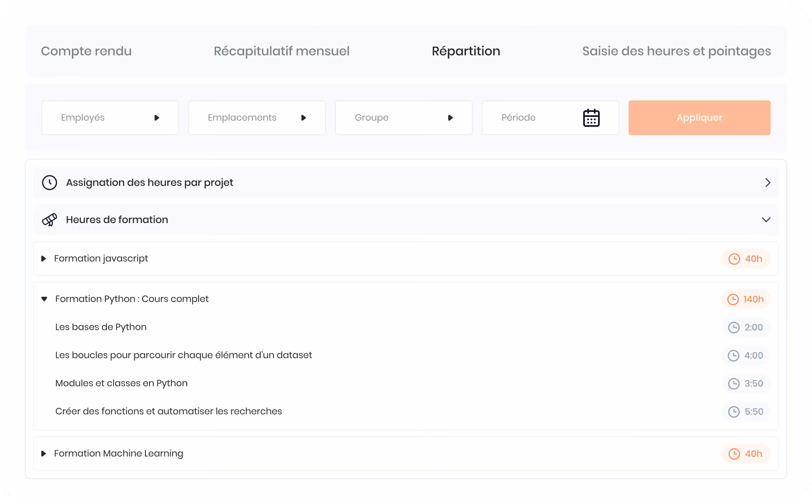
Task: Select the Modules et classes en Python item
Action: pos(121,383)
